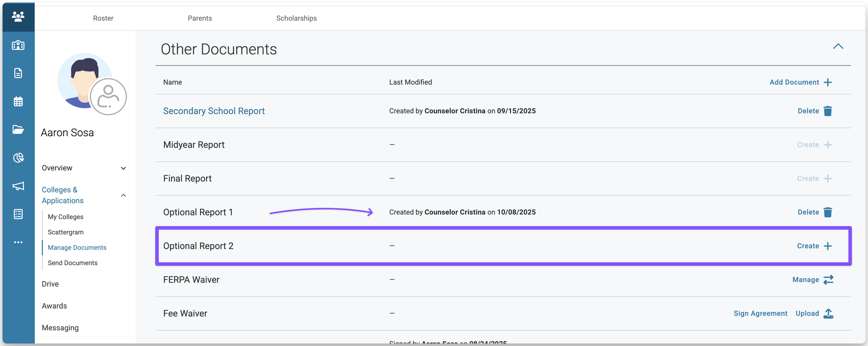Screen dimensions: 868x346
Task: Open the checklist sidebar icon
Action: pos(18,214)
